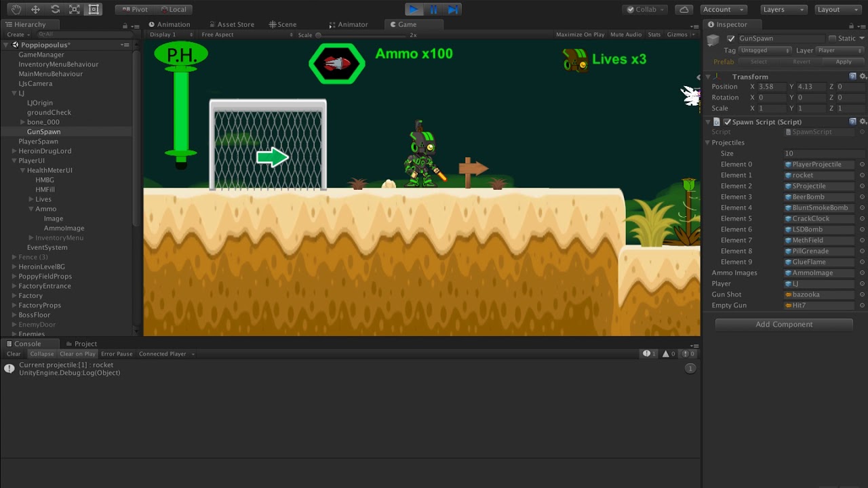Toggle Console Collapse option

[41, 354]
